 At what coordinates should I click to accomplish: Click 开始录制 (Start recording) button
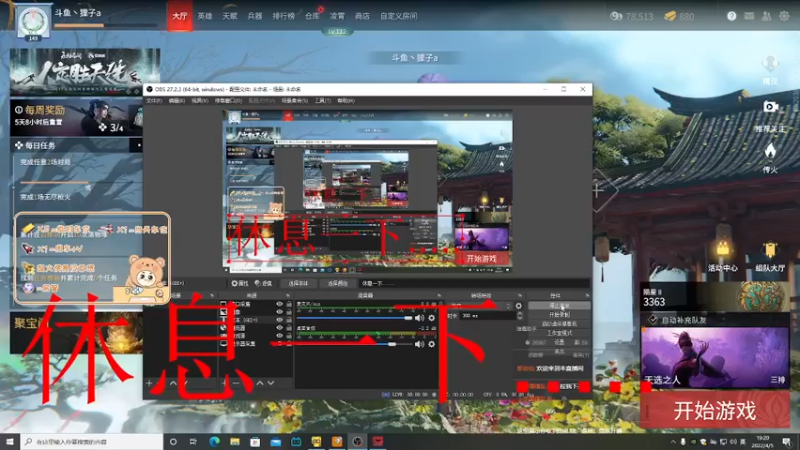560,315
